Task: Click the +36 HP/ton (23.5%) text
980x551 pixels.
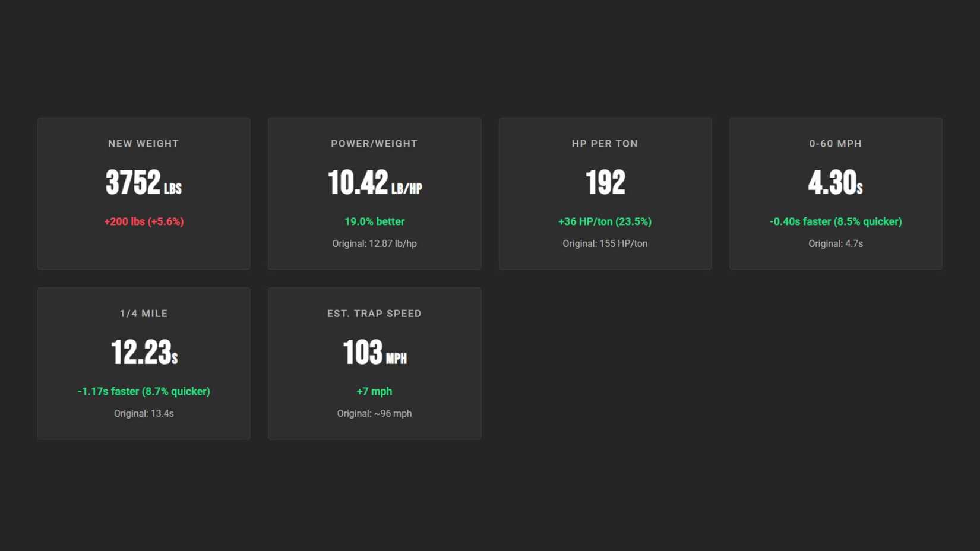Action: [605, 221]
